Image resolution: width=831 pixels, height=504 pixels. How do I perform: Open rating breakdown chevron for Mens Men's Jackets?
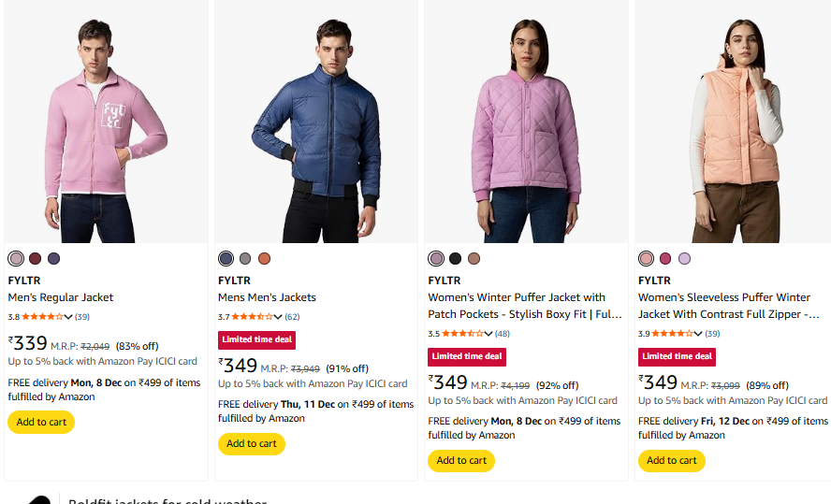pyautogui.click(x=278, y=317)
